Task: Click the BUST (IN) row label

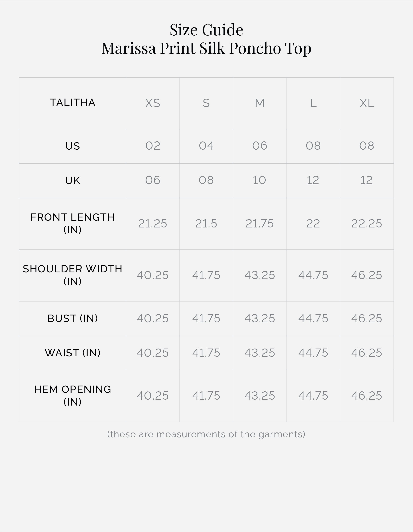Action: (x=72, y=318)
